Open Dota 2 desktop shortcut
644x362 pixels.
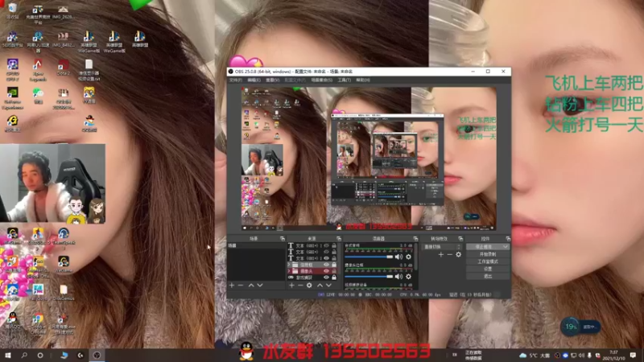[64, 68]
